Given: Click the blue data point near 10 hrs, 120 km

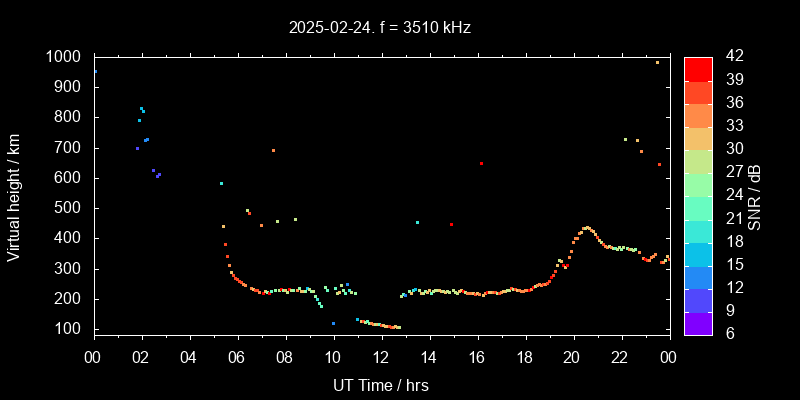Looking at the screenshot, I should (x=333, y=323).
